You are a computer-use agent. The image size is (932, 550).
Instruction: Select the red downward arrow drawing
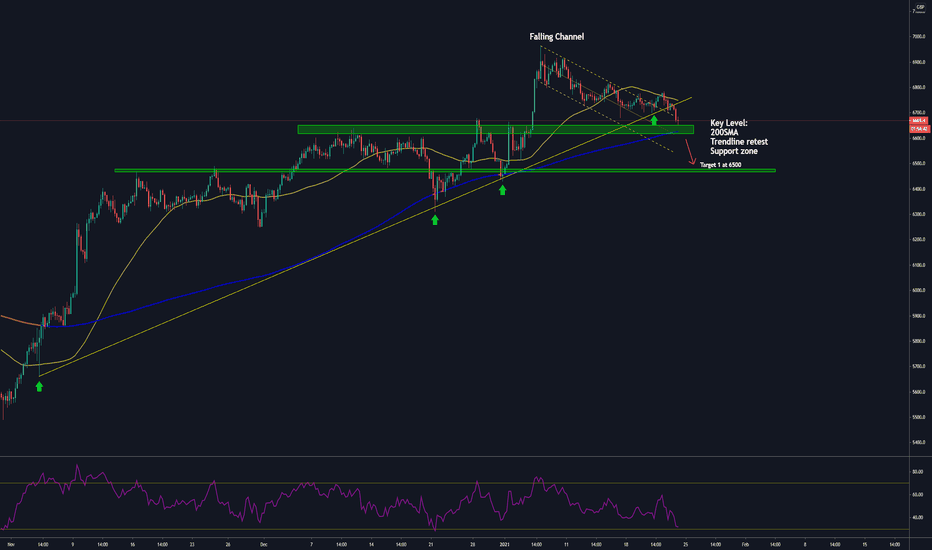(690, 152)
